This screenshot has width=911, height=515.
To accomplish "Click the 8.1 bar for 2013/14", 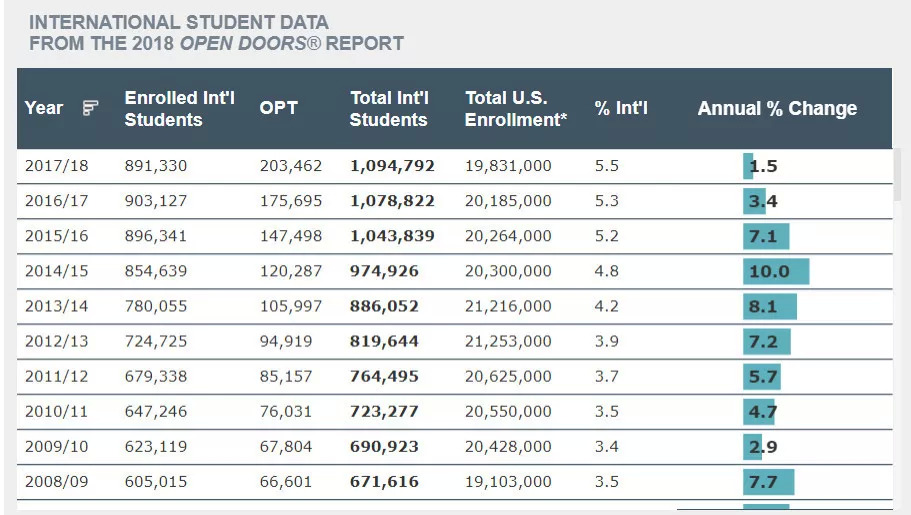I will 770,306.
